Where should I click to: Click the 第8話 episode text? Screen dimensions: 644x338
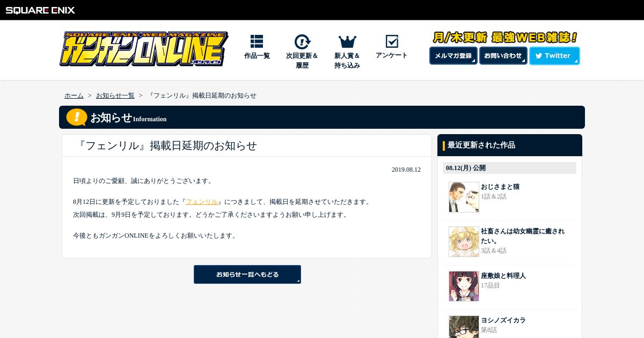point(489,330)
